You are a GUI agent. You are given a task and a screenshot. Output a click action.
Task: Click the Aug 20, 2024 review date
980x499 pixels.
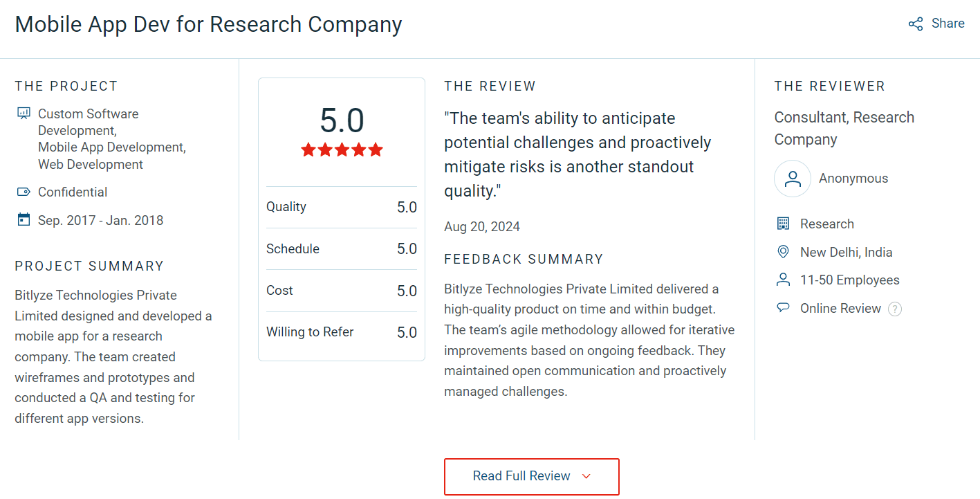pyautogui.click(x=482, y=227)
